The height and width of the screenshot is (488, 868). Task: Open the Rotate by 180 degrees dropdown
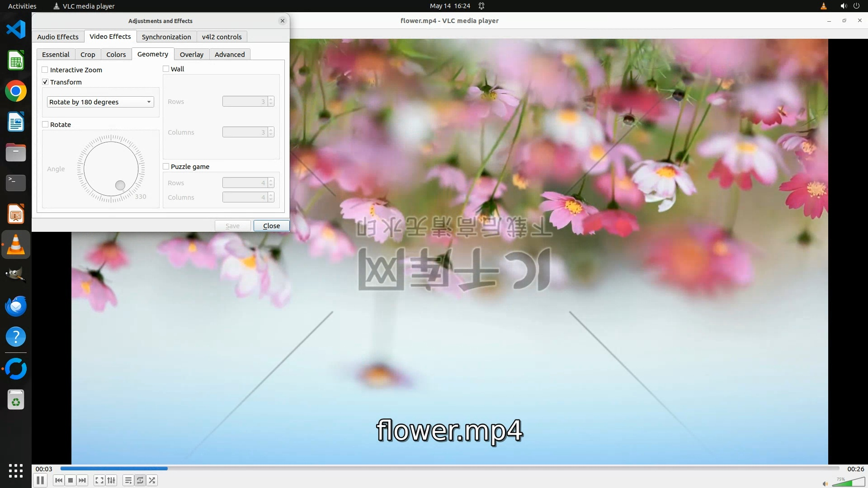click(100, 102)
